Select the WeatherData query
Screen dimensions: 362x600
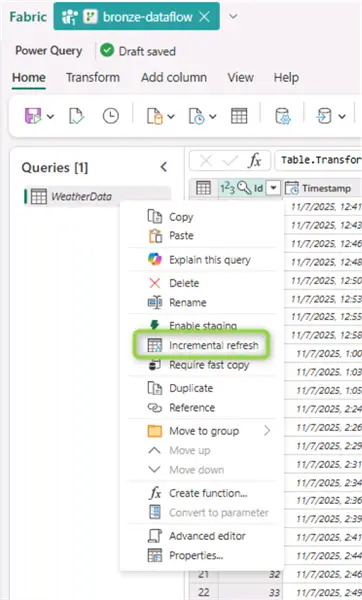pyautogui.click(x=97, y=196)
